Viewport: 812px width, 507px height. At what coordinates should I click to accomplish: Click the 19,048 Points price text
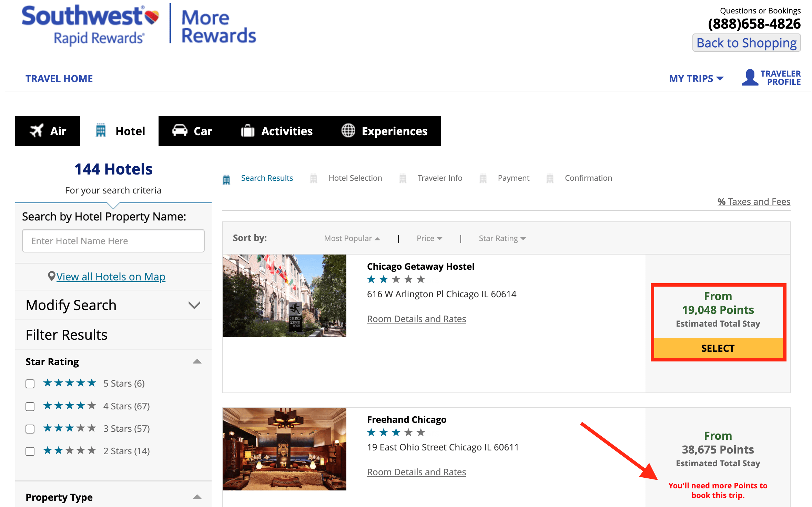pyautogui.click(x=718, y=310)
